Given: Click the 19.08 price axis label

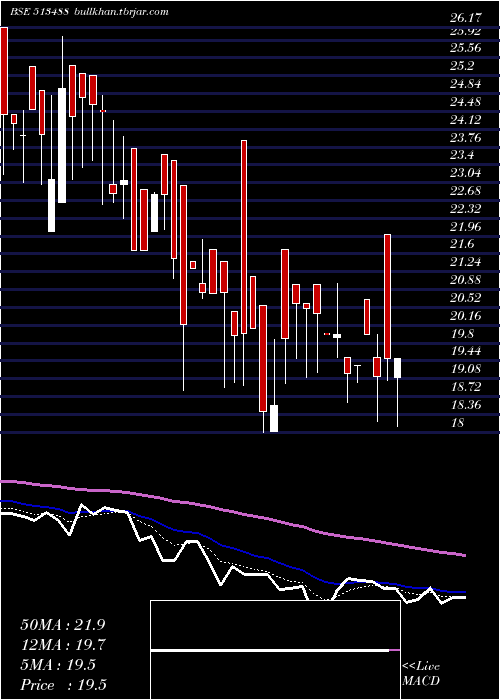Looking at the screenshot, I should (x=466, y=369).
